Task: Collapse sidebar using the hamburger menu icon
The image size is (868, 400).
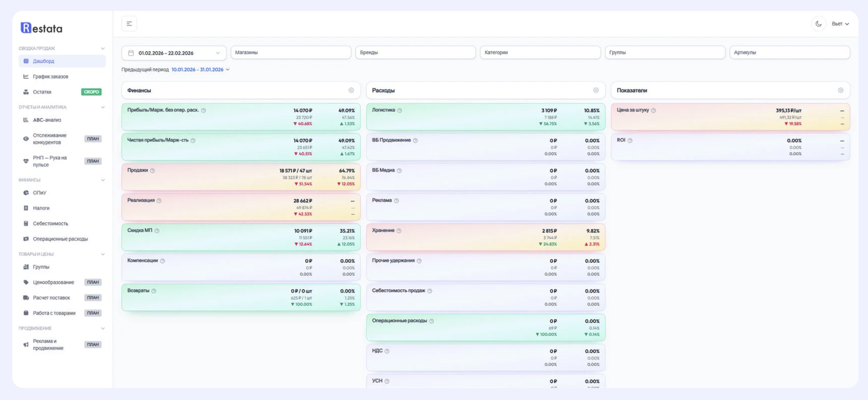Action: coord(129,24)
